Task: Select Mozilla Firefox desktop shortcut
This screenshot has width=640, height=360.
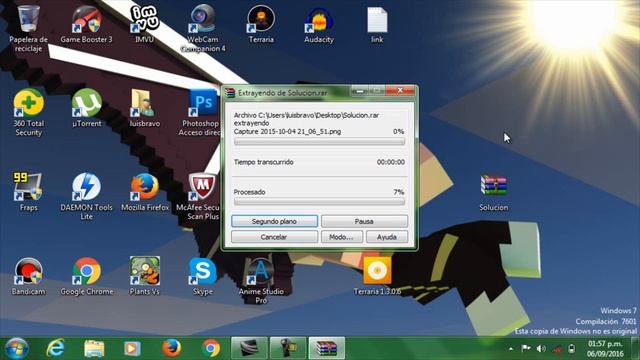Action: (x=145, y=188)
